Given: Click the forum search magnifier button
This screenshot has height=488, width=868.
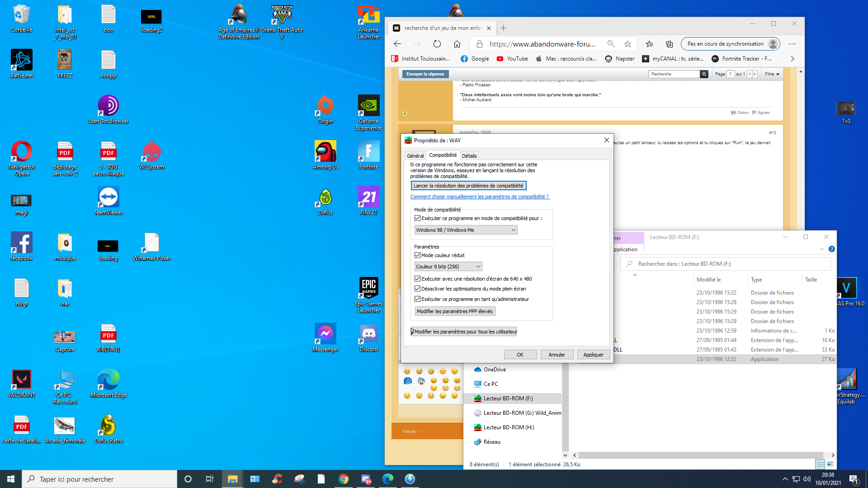Looking at the screenshot, I should pos(704,74).
